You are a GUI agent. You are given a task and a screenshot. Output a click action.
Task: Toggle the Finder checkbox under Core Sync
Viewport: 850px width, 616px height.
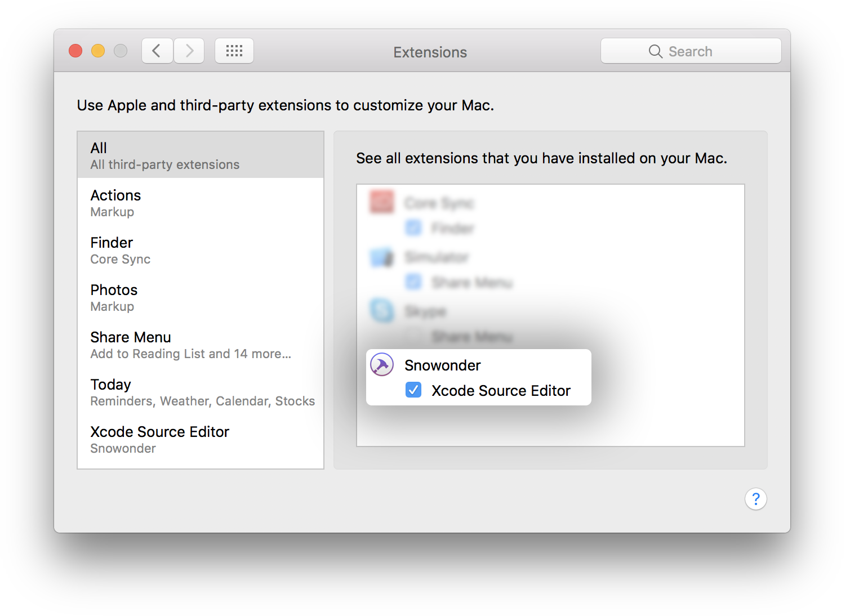coord(413,227)
